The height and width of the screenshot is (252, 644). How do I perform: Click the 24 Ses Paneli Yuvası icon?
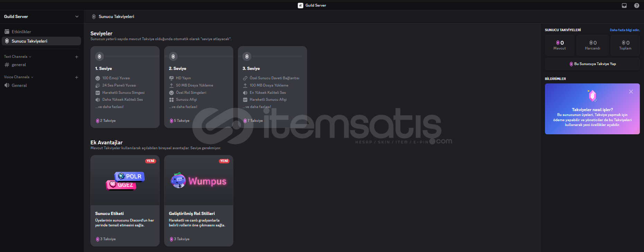coord(98,85)
